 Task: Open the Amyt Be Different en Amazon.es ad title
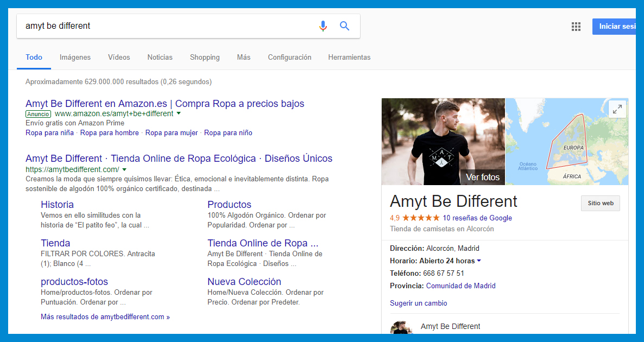tap(165, 104)
